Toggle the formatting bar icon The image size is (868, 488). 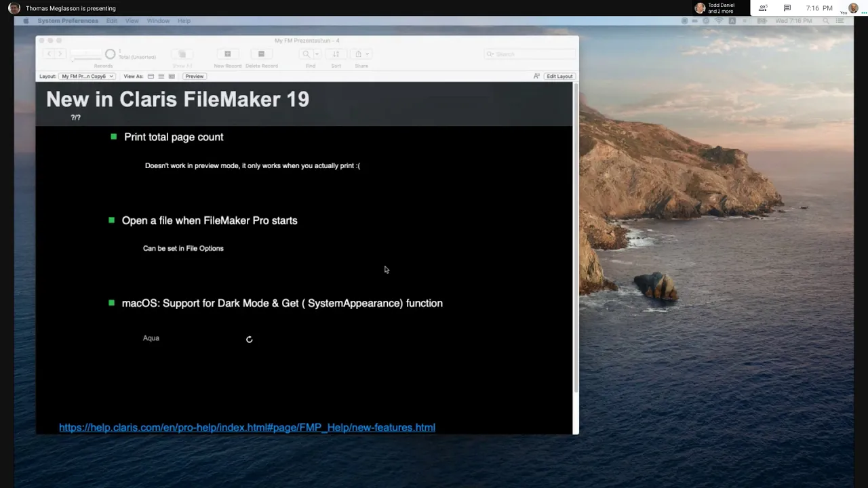point(536,77)
